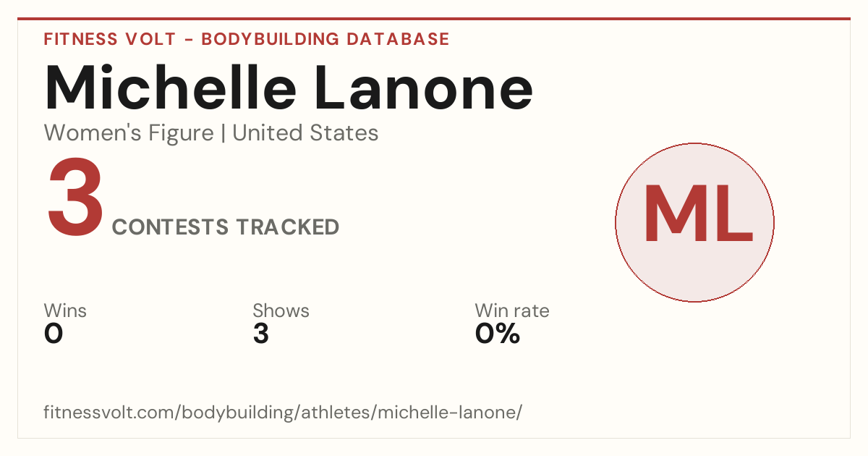The image size is (868, 456).
Task: Click the Wins stat label
Action: click(x=65, y=311)
